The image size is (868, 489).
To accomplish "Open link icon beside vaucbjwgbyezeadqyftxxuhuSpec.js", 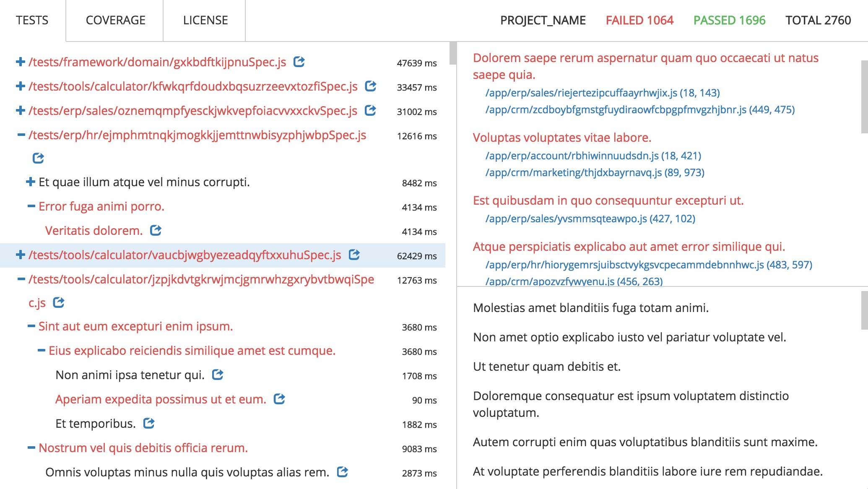I will coord(354,255).
